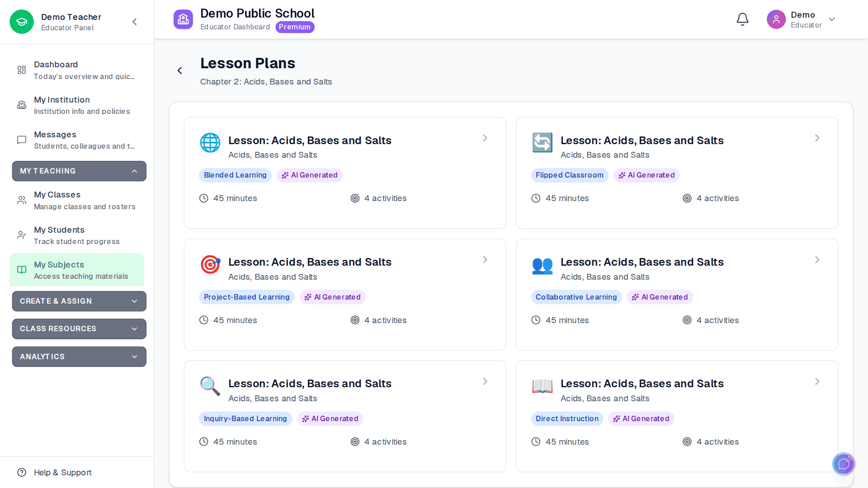Collapse the sidebar with the left chevron

pos(134,22)
